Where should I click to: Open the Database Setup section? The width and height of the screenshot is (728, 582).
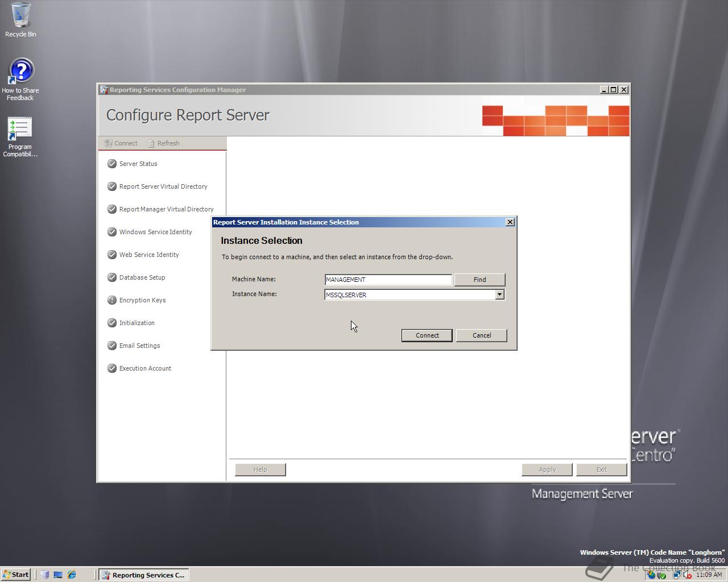(x=142, y=277)
